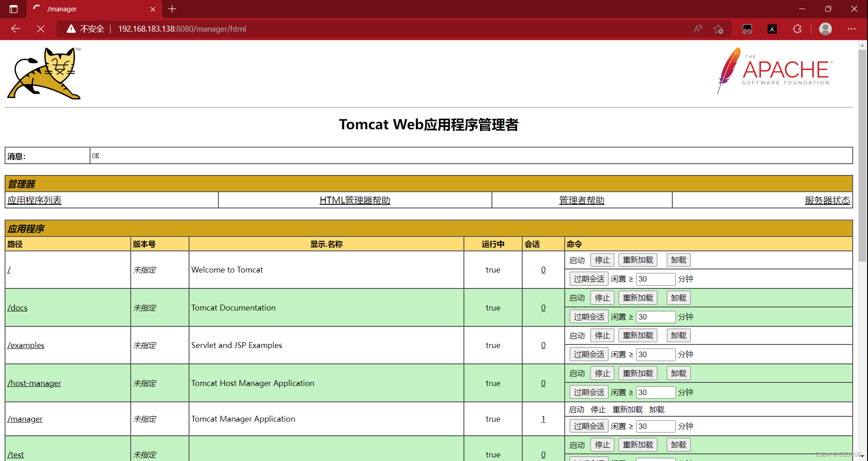Stop page loading with the X icon
Image resolution: width=868 pixels, height=461 pixels.
(41, 29)
